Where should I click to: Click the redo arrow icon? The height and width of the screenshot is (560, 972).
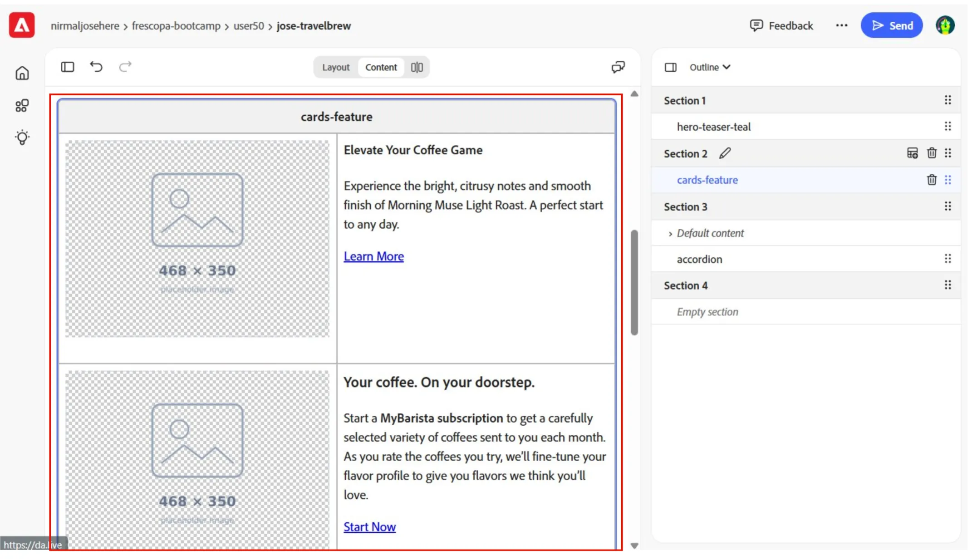point(125,67)
